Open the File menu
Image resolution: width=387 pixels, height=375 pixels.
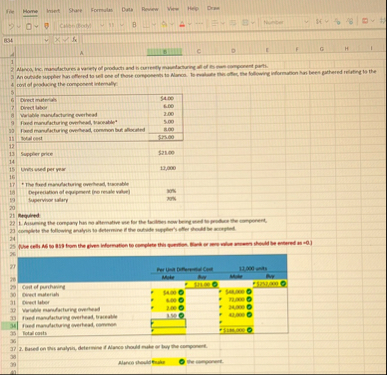[x=10, y=11]
